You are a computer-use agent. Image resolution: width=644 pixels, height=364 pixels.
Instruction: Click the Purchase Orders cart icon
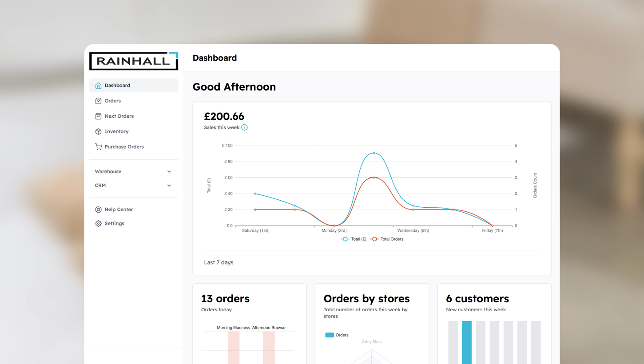tap(98, 147)
